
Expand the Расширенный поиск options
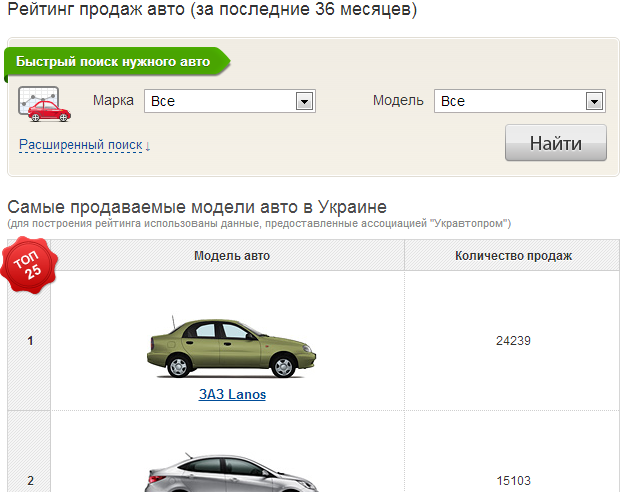tap(80, 145)
